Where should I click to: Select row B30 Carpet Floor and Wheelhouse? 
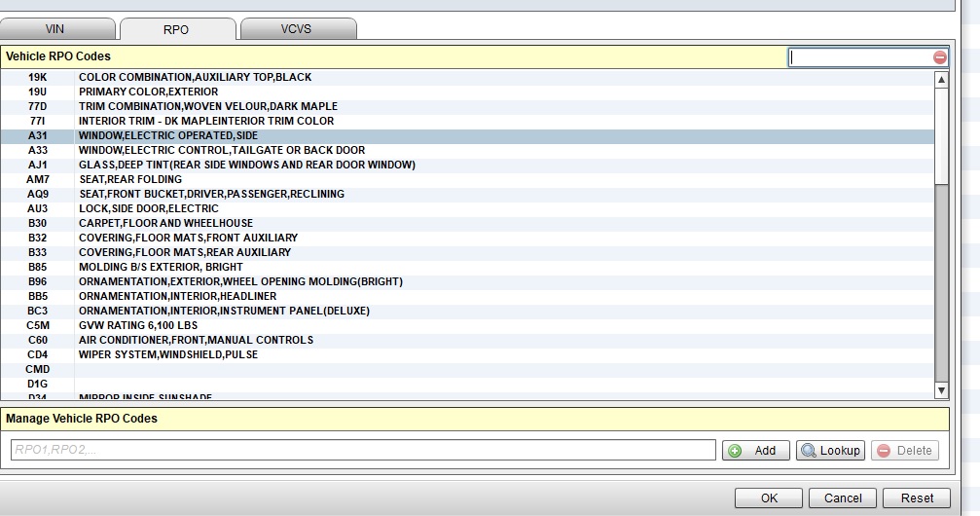point(467,223)
